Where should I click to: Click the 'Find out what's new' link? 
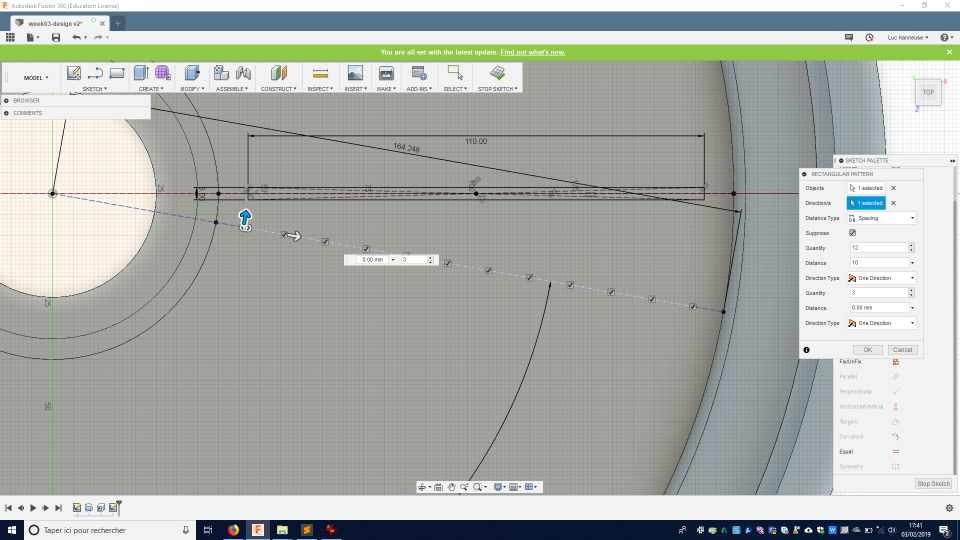533,52
